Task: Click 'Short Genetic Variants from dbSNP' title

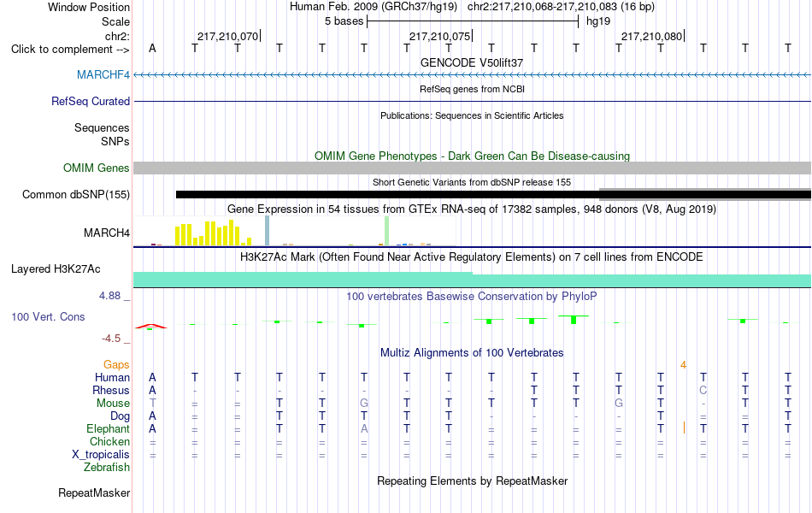Action: pos(472,182)
